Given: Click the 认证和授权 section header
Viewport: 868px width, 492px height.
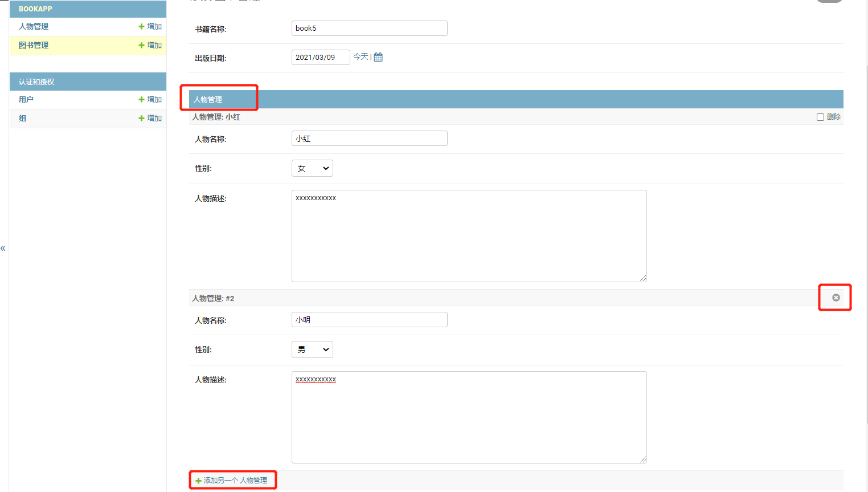Looking at the screenshot, I should [x=36, y=82].
